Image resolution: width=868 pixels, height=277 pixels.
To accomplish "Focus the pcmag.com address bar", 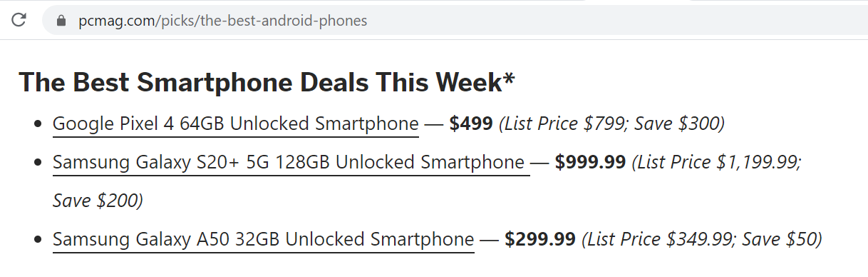I will (x=455, y=20).
